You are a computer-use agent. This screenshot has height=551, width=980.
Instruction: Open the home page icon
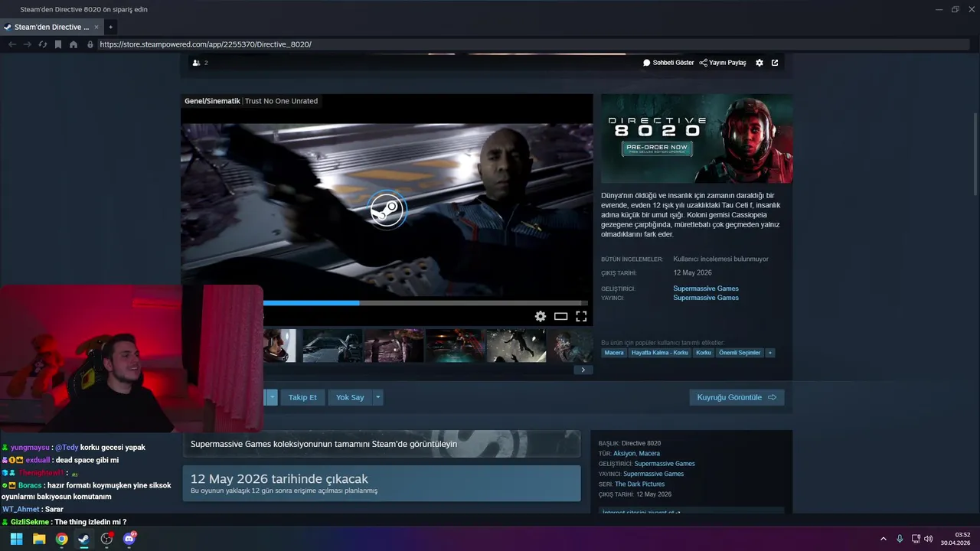(x=73, y=44)
